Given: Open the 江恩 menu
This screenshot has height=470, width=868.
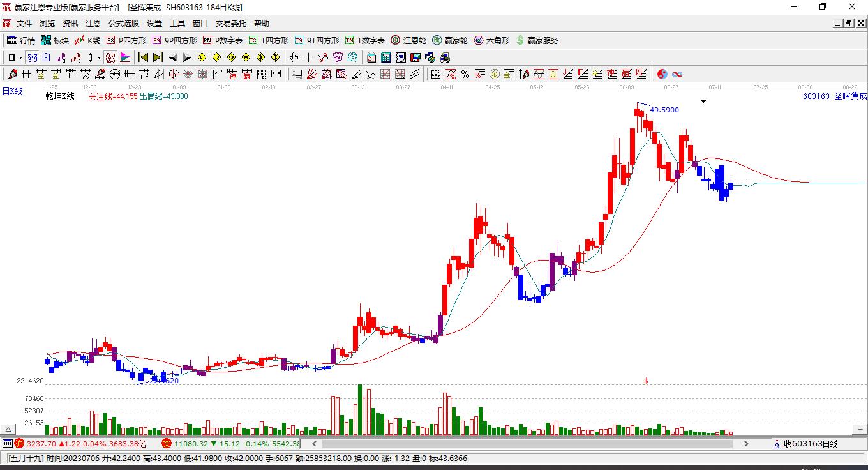Looking at the screenshot, I should point(93,24).
